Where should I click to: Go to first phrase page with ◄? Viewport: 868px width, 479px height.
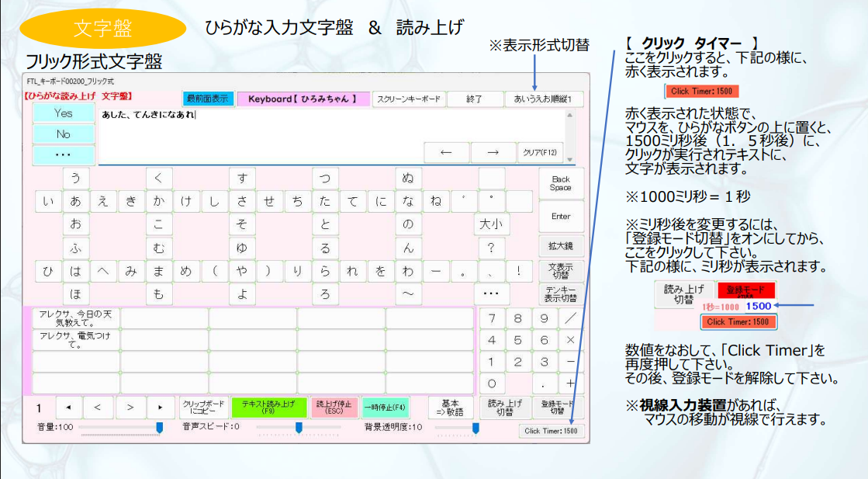point(68,408)
